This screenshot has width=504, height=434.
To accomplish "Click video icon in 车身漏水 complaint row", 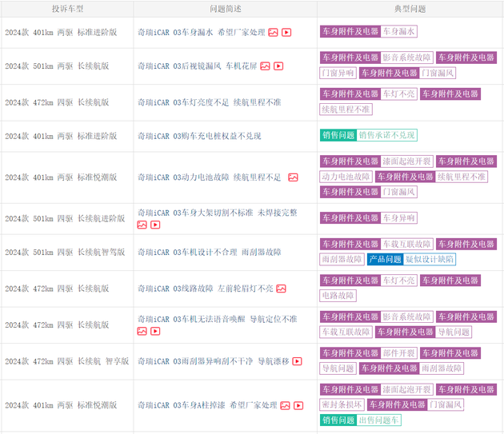I will coord(286,33).
